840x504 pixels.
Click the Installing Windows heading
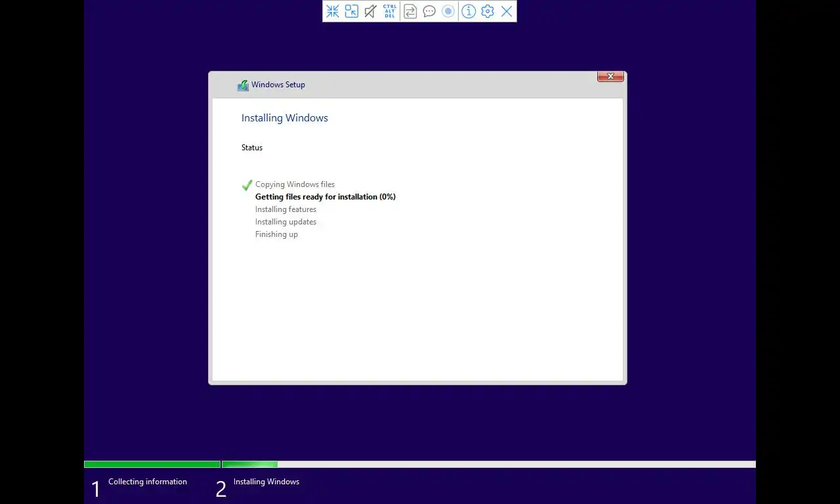[285, 118]
